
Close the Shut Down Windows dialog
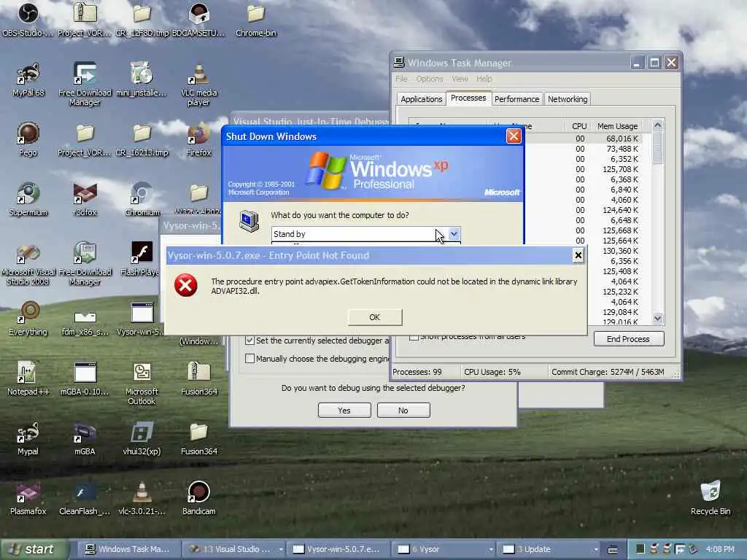(x=514, y=136)
